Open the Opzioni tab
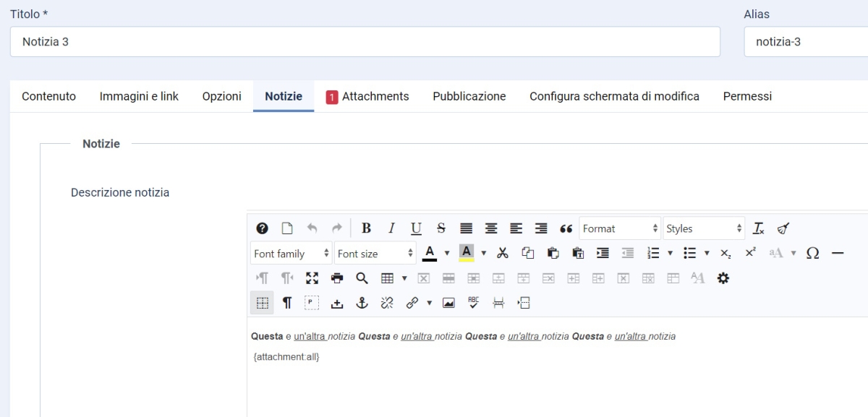This screenshot has height=417, width=868. pyautogui.click(x=222, y=96)
